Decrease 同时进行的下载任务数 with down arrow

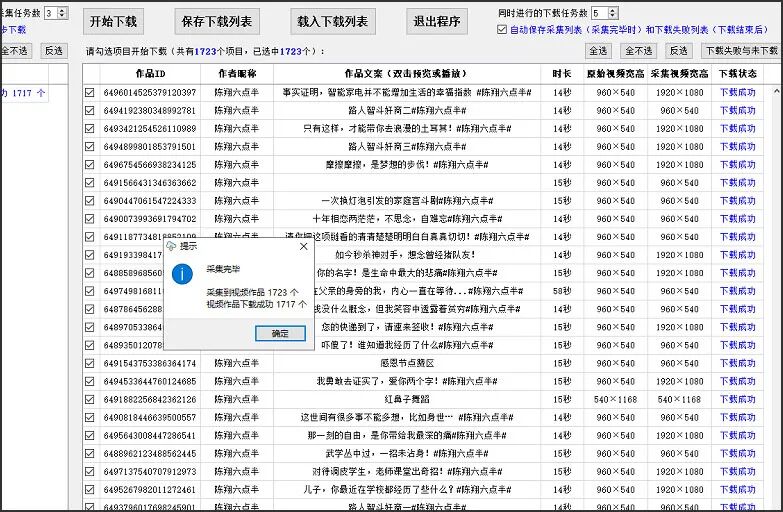[x=613, y=16]
